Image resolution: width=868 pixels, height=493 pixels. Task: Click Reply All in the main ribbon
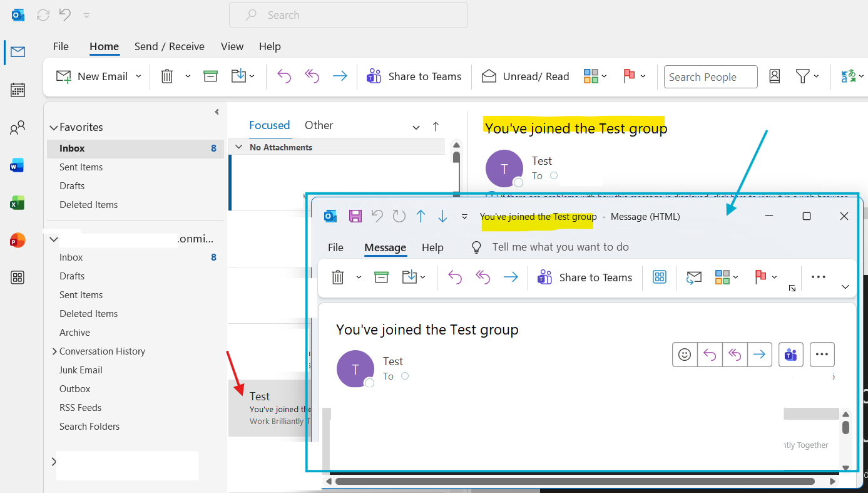[x=312, y=76]
